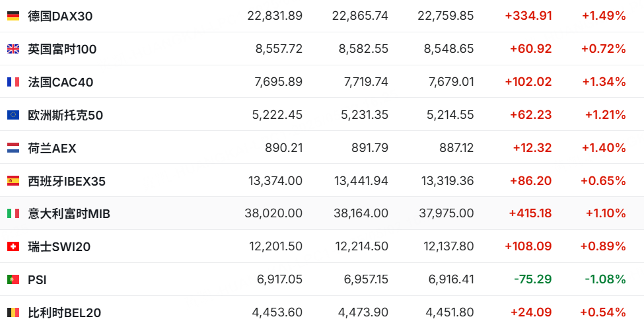Open the 西班牙IBEX35 index link
Viewport: 644px width, 325px height.
(67, 181)
